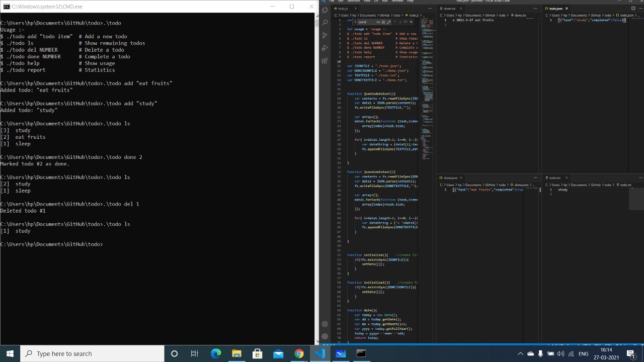Open more actions for todo.json editor group
This screenshot has height=362, width=644.
[x=640, y=9]
